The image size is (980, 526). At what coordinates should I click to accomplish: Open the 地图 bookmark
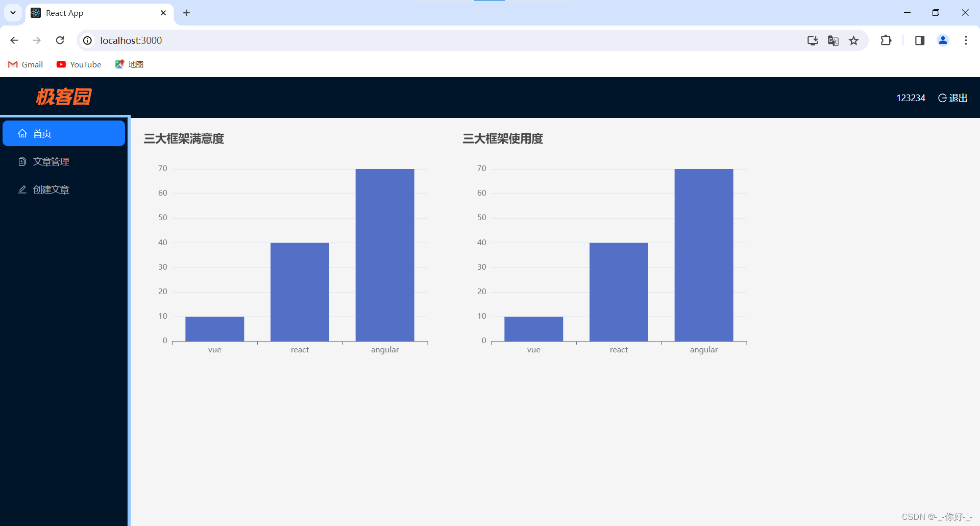[129, 64]
